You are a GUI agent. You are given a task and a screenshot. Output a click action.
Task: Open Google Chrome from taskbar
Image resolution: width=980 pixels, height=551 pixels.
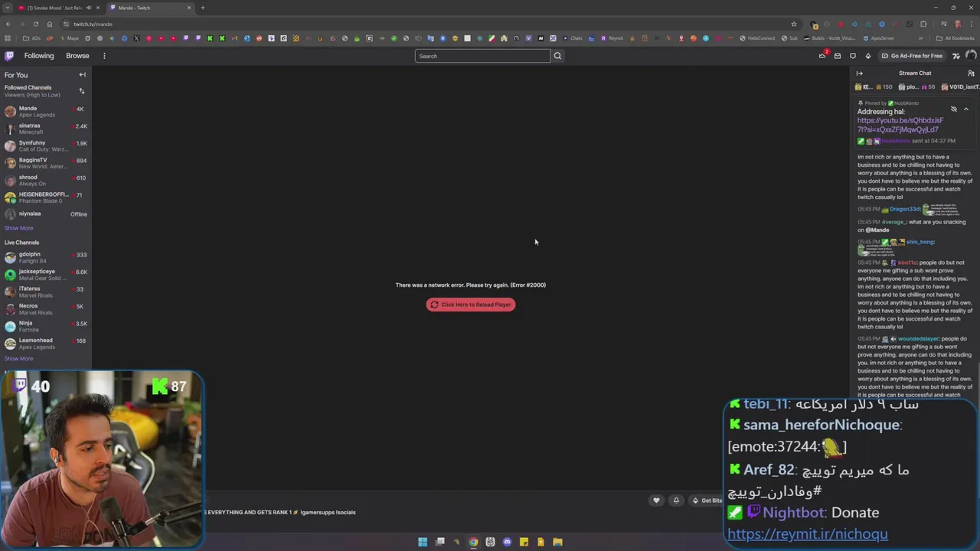click(473, 542)
